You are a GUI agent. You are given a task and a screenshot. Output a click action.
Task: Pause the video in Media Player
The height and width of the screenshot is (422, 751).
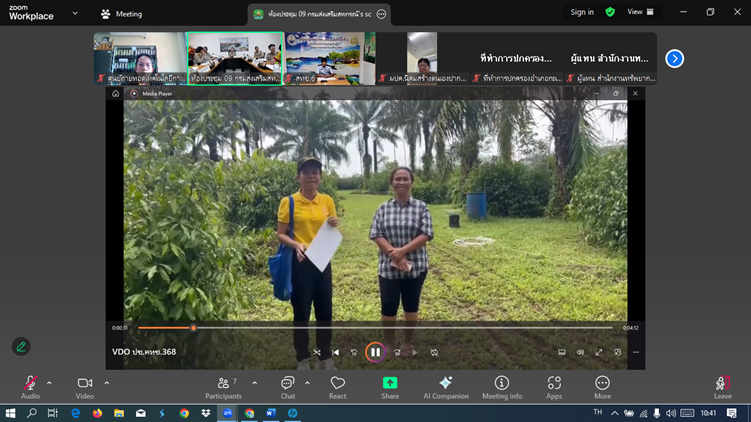point(375,352)
